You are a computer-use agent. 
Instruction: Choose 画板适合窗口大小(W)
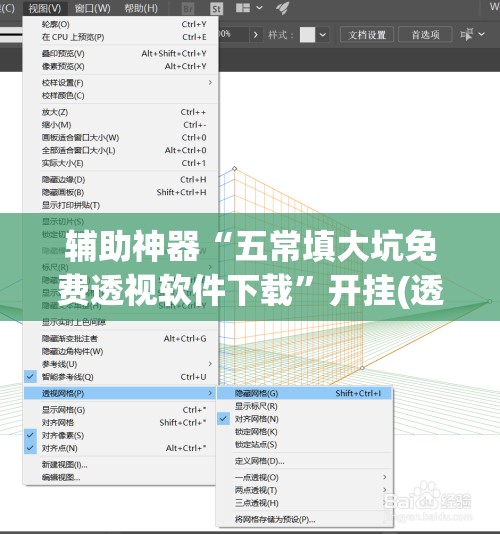[x=120, y=138]
